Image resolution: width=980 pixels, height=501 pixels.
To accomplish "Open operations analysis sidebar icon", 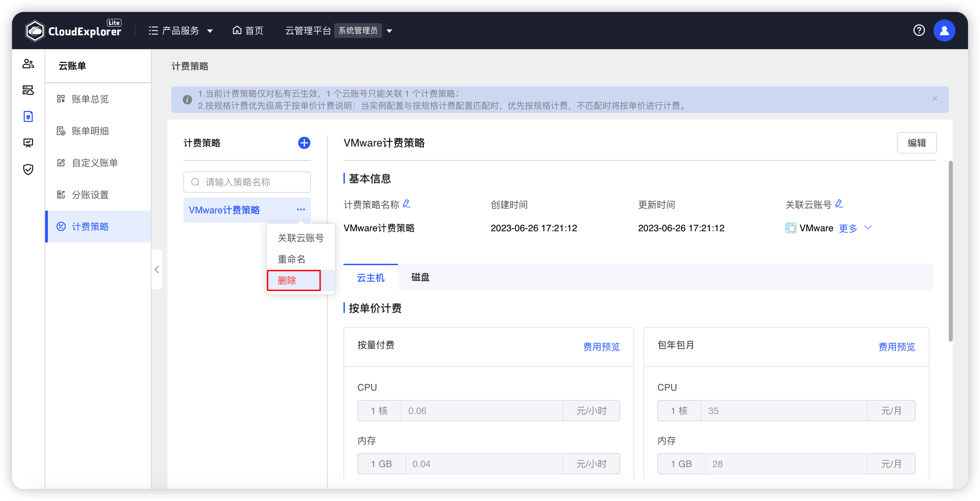I will click(x=28, y=143).
